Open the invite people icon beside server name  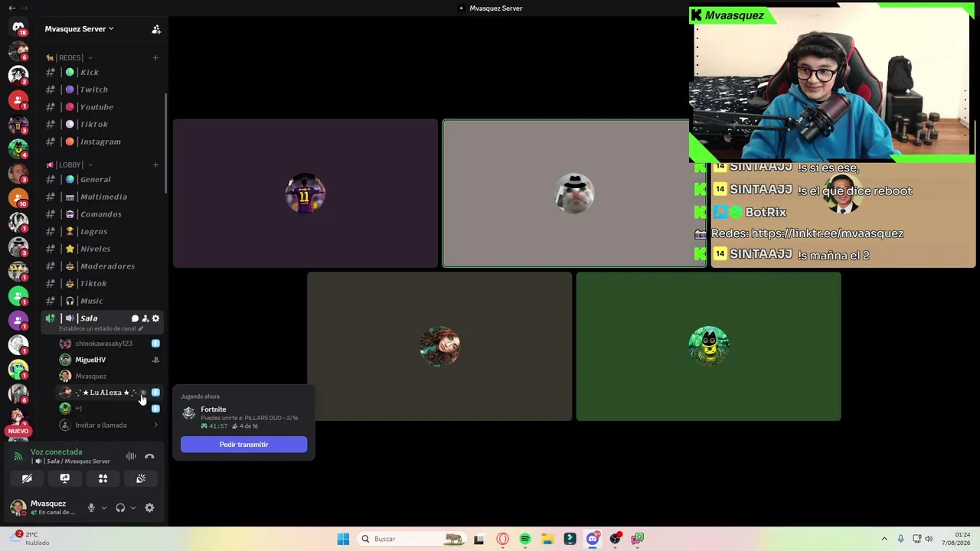pyautogui.click(x=156, y=29)
